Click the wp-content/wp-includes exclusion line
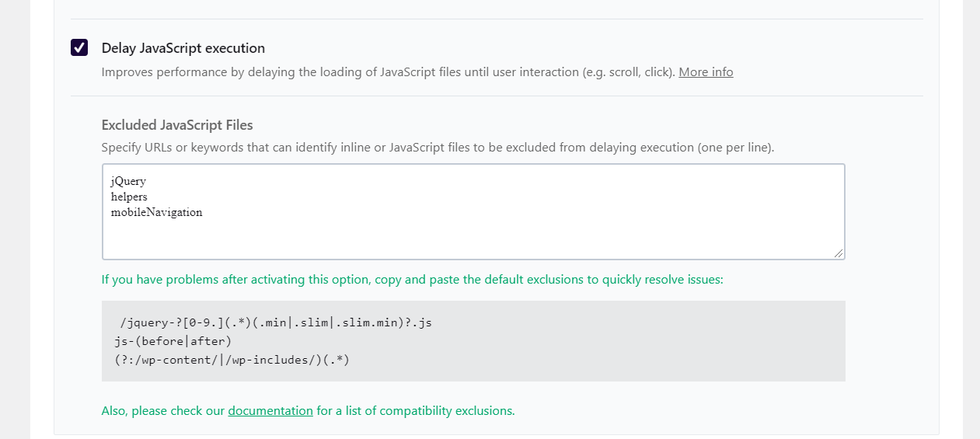Screen dimensions: 980x439 click(x=232, y=360)
